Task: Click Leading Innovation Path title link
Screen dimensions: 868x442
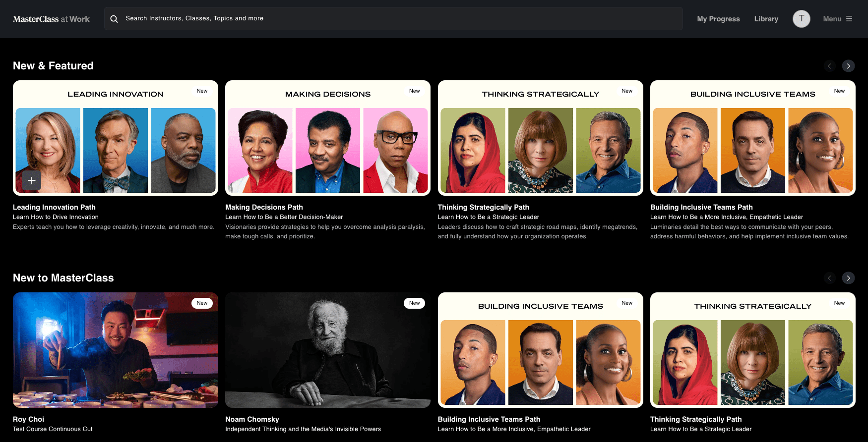Action: [54, 207]
